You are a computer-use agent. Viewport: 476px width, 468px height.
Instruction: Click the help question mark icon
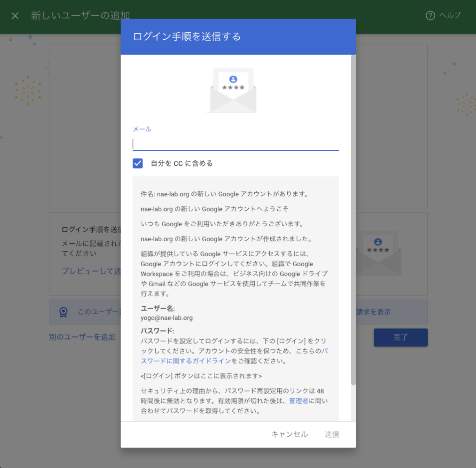[430, 16]
